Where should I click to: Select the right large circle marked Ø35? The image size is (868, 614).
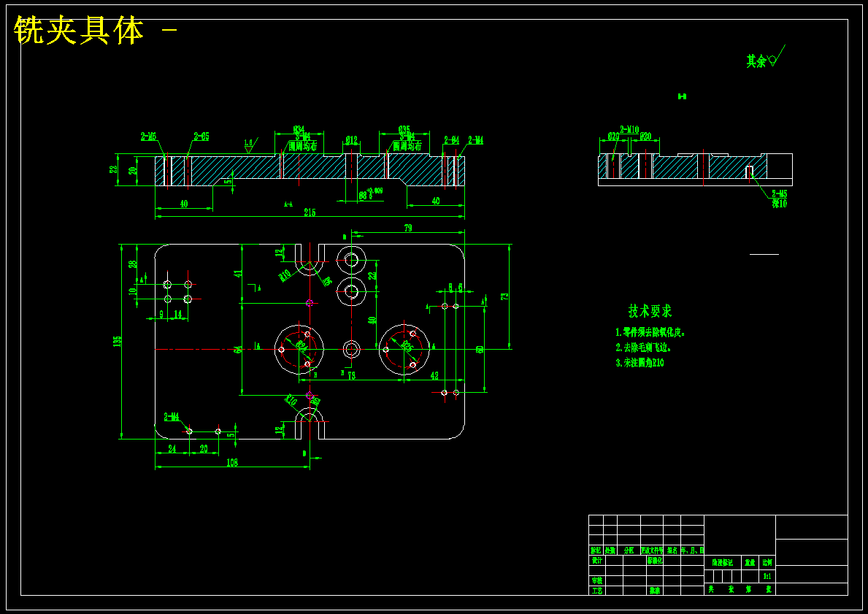click(404, 350)
